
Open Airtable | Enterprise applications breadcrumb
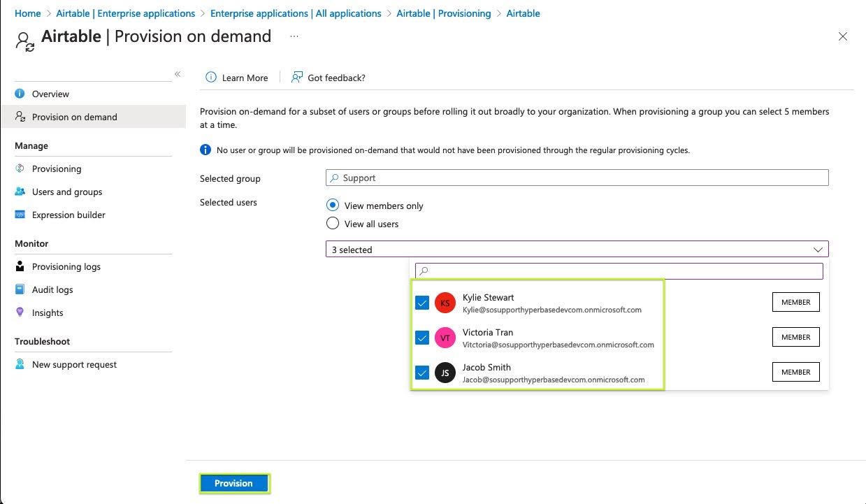[x=126, y=13]
